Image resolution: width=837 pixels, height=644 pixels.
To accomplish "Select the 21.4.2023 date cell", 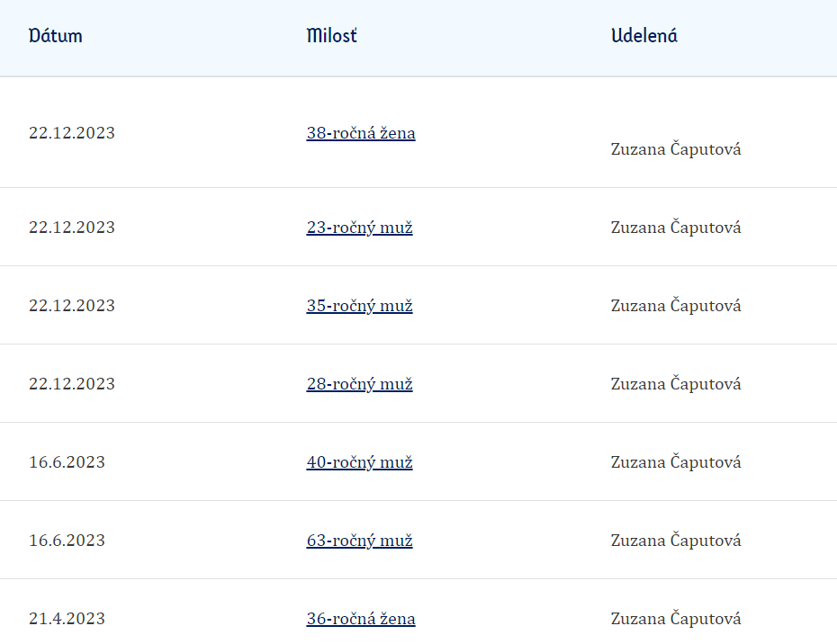I will (x=67, y=619).
